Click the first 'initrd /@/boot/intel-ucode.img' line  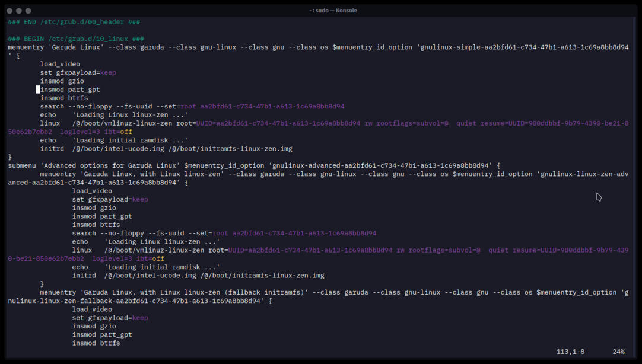click(x=166, y=149)
